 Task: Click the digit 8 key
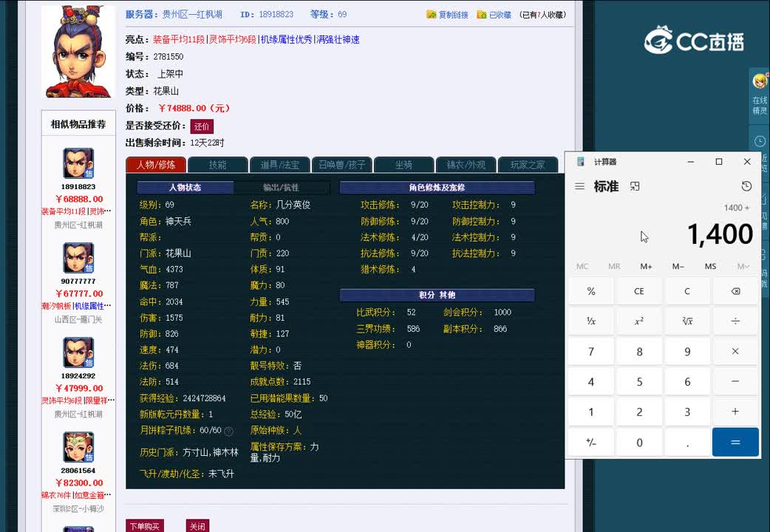pyautogui.click(x=639, y=351)
